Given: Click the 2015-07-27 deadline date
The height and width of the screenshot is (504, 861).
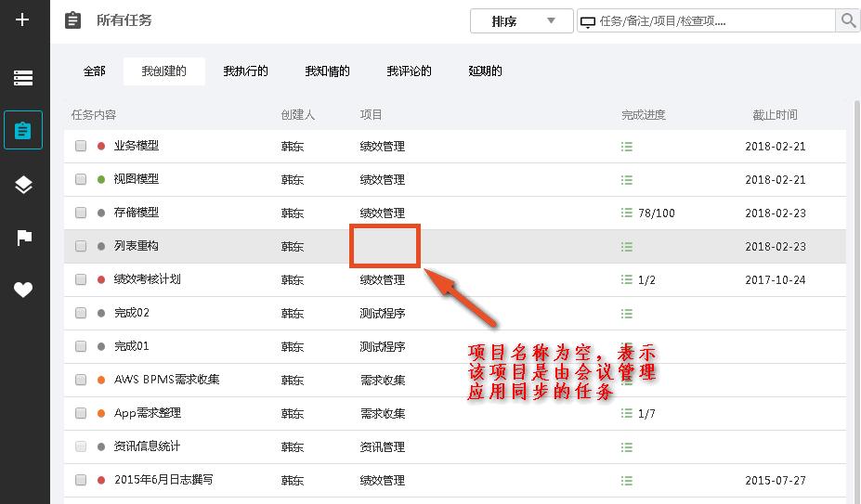Looking at the screenshot, I should coord(776,481).
